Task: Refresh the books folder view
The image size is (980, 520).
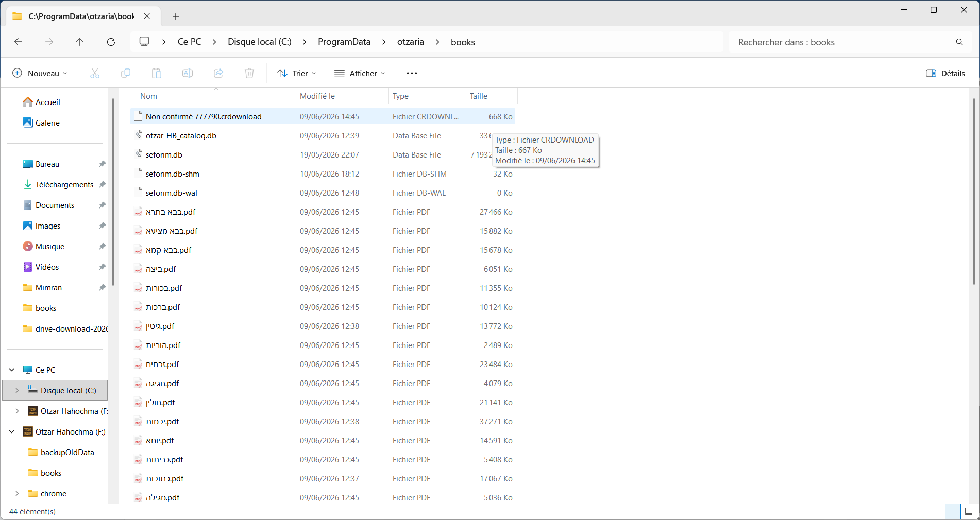Action: pos(111,42)
